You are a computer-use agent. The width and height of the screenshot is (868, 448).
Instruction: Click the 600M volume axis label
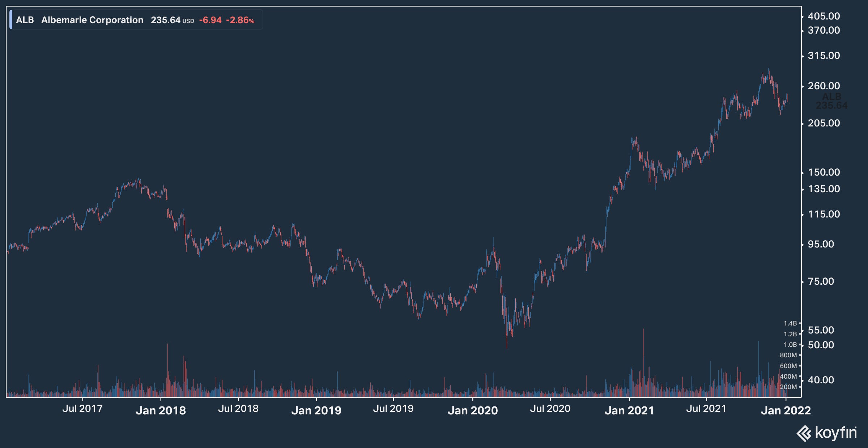pyautogui.click(x=788, y=366)
